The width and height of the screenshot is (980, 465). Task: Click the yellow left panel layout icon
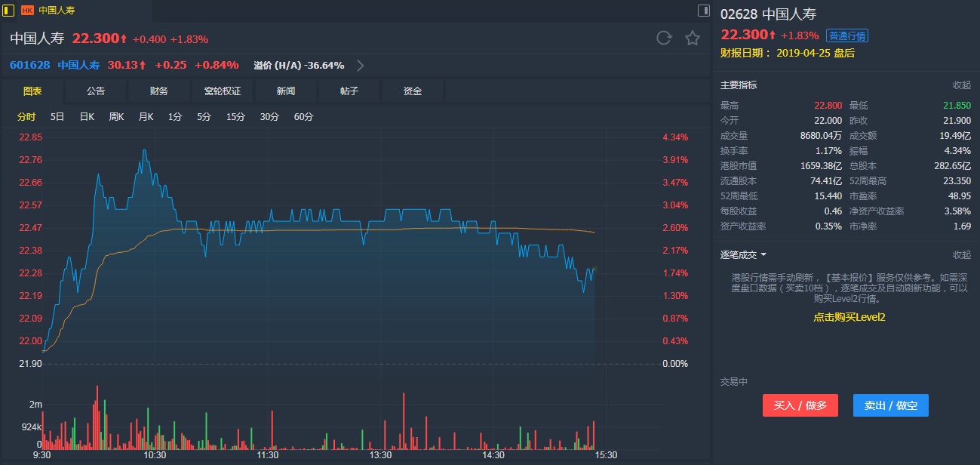click(x=9, y=11)
